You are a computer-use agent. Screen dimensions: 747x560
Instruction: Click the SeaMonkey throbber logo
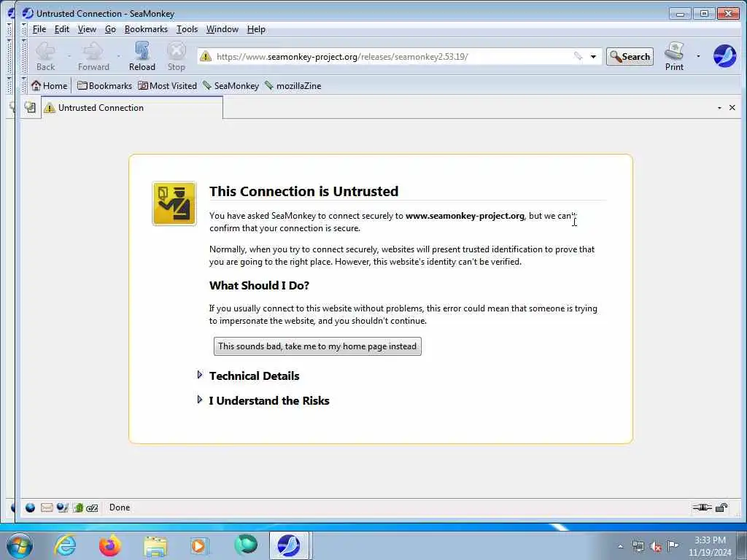click(724, 56)
